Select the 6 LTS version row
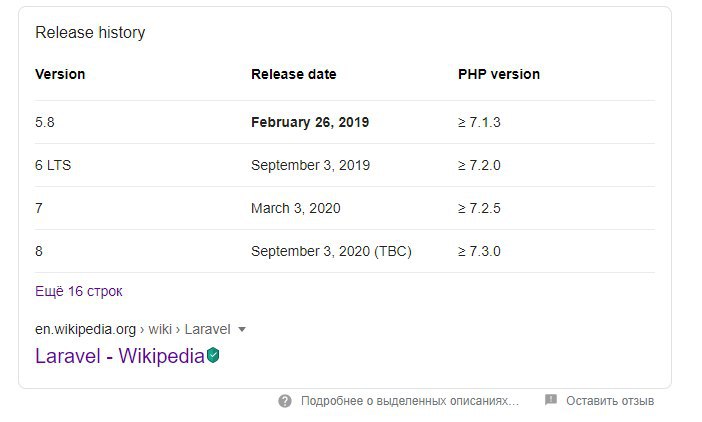Viewport: 702px width, 422px height. pos(345,165)
